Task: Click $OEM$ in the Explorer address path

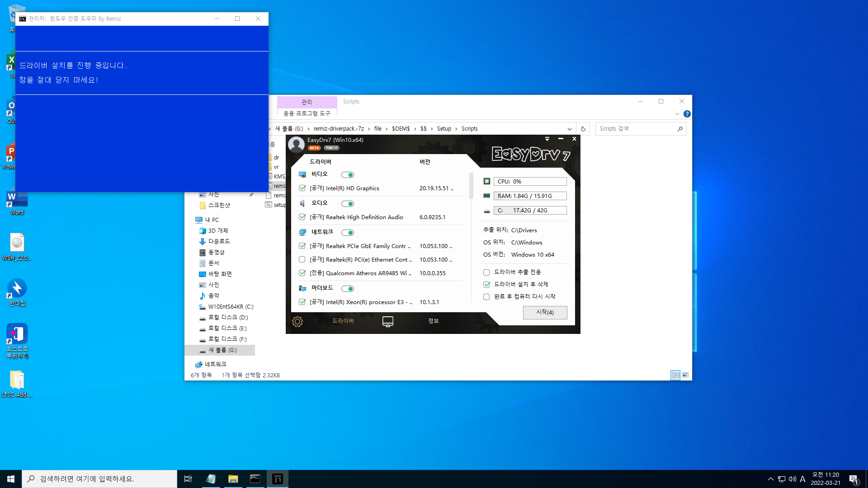Action: (401, 128)
